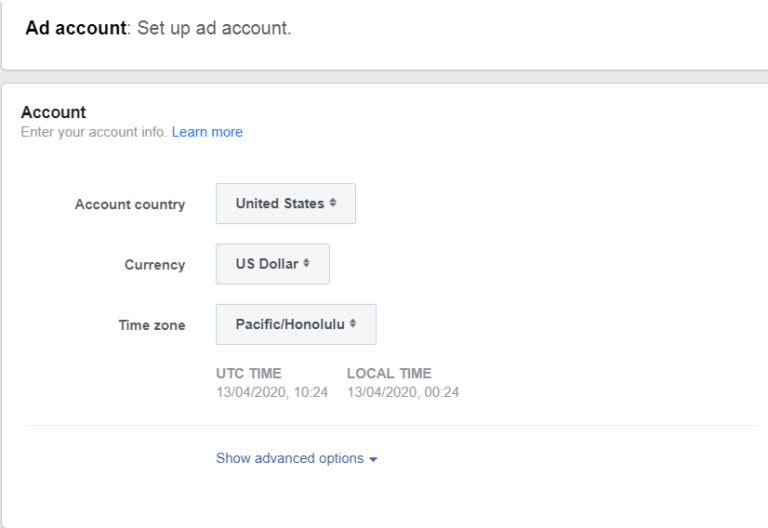Expand Show advanced options
Viewport: 768px width, 528px height.
(x=290, y=458)
